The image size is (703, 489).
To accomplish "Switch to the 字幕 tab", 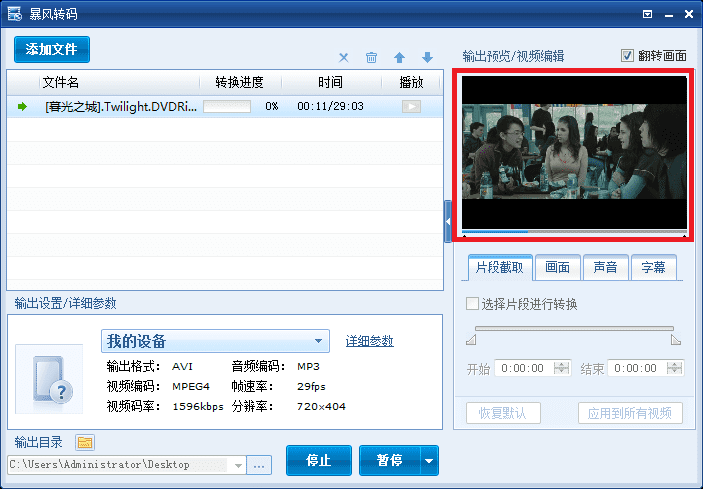I will coord(653,268).
